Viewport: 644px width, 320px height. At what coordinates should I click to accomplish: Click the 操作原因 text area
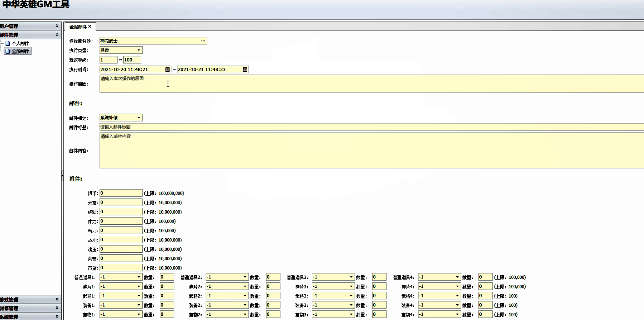pos(371,83)
